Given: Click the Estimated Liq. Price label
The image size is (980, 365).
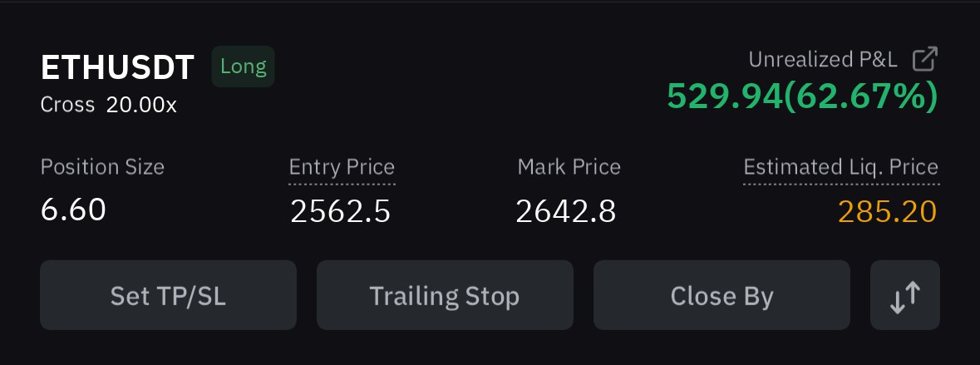Looking at the screenshot, I should [840, 167].
